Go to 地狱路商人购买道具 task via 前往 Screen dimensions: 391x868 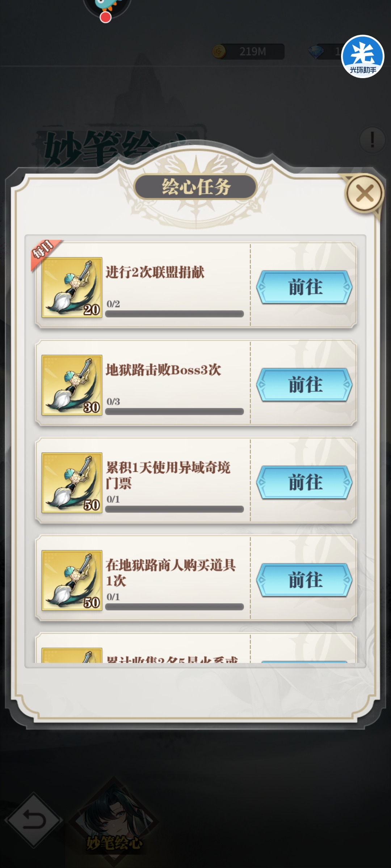point(304,580)
